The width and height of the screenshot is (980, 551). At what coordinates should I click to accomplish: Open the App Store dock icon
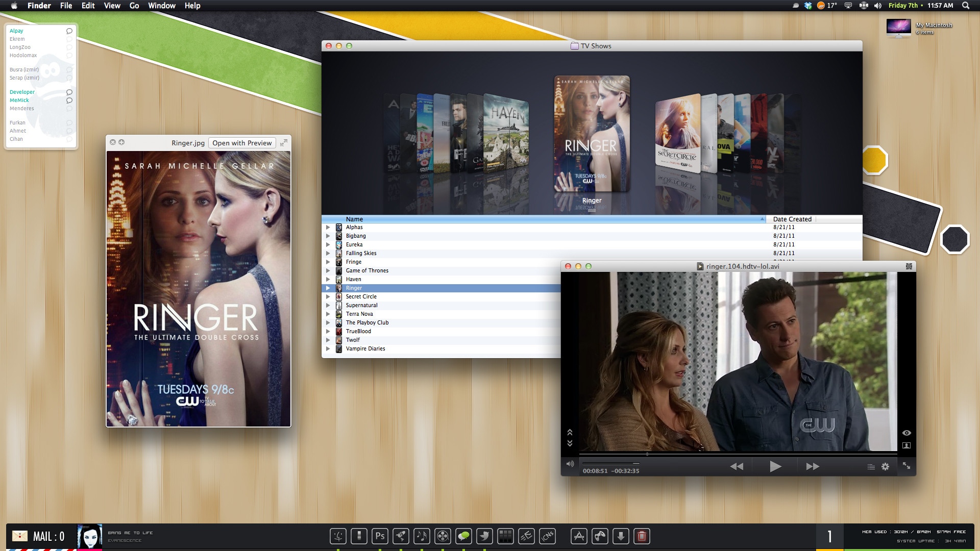click(x=579, y=536)
